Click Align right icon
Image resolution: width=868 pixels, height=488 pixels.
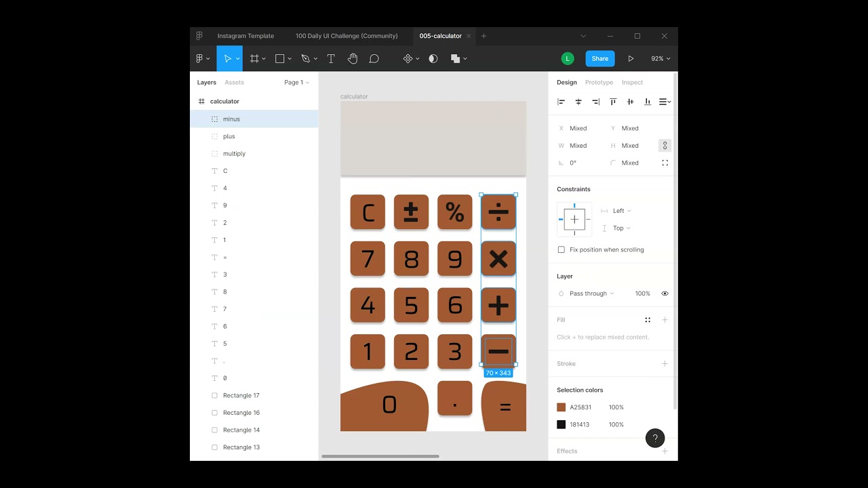coord(595,102)
